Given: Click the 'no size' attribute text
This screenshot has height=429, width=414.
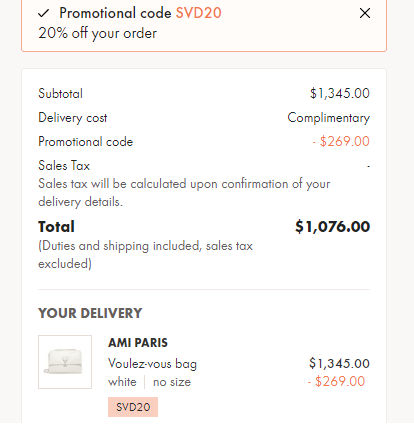Looking at the screenshot, I should point(172,382).
